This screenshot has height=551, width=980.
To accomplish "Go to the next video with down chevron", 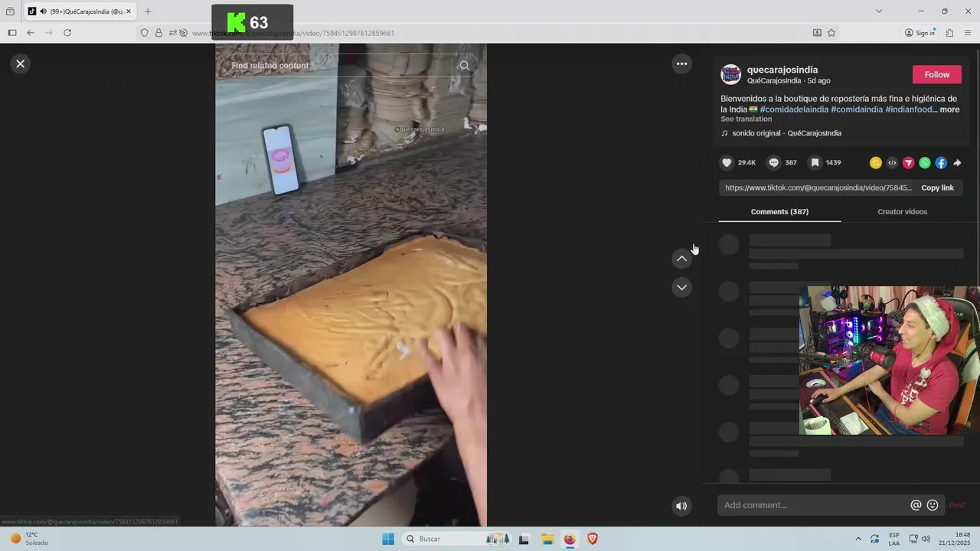I will pyautogui.click(x=681, y=287).
